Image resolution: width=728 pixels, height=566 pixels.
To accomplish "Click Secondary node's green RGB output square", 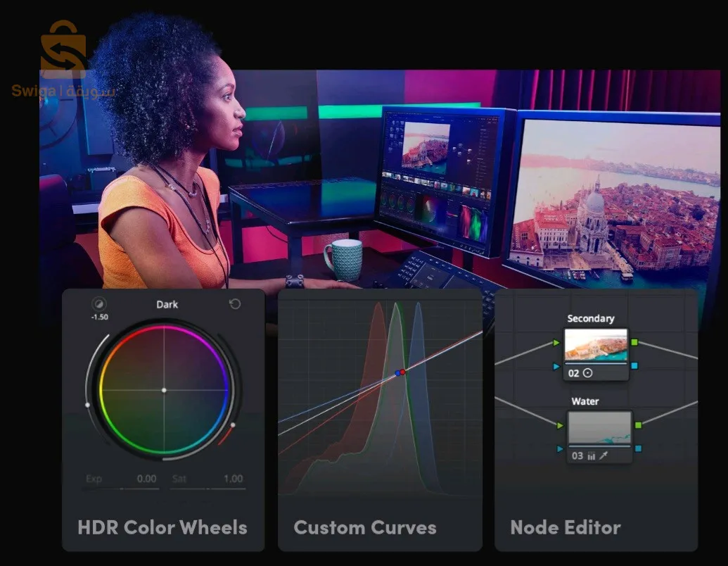I will click(x=634, y=343).
